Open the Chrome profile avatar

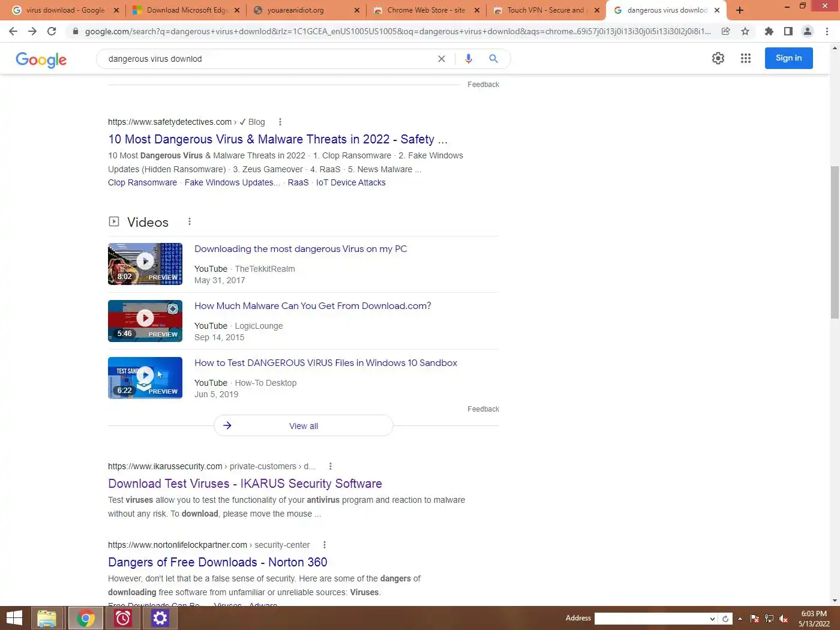808,31
